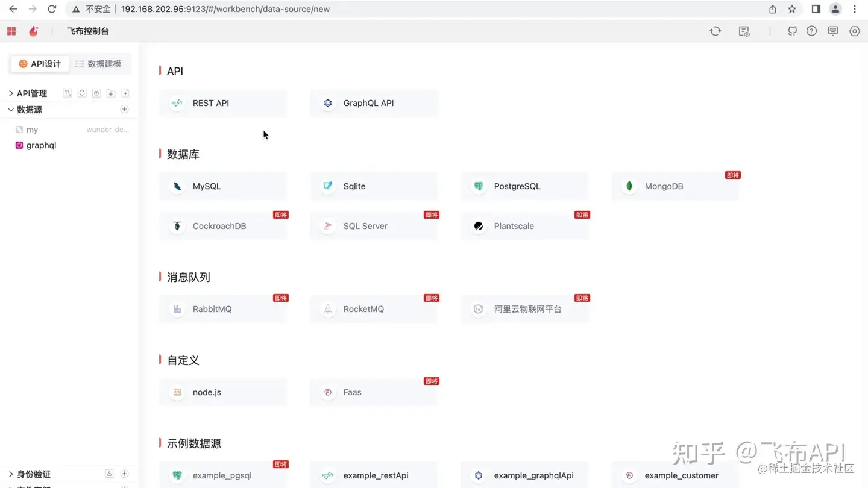Click the 不安全 security warning

tap(92, 9)
